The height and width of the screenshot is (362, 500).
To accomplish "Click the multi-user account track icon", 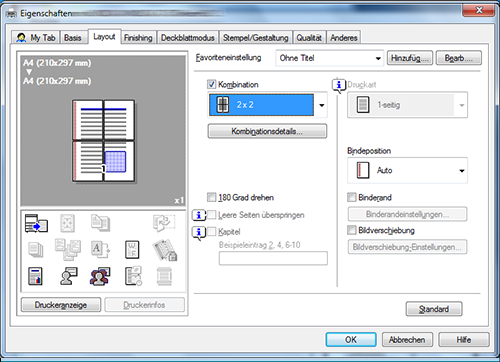I will pyautogui.click(x=100, y=276).
